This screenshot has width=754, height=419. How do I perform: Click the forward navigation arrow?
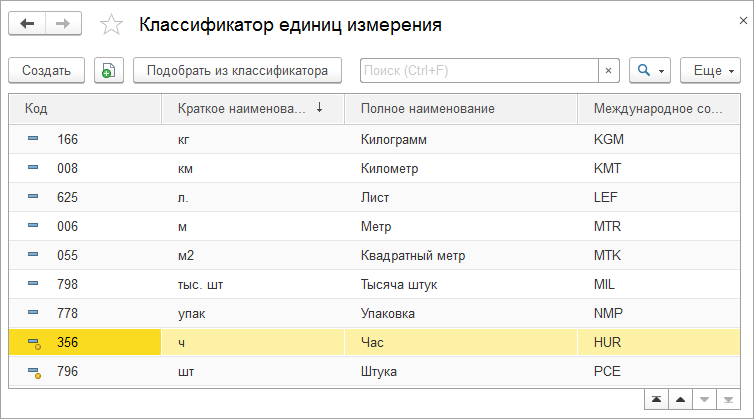pos(63,23)
